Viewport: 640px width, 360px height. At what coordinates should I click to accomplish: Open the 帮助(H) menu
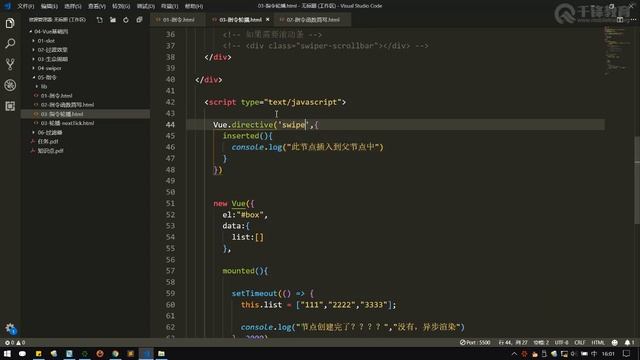point(193,6)
